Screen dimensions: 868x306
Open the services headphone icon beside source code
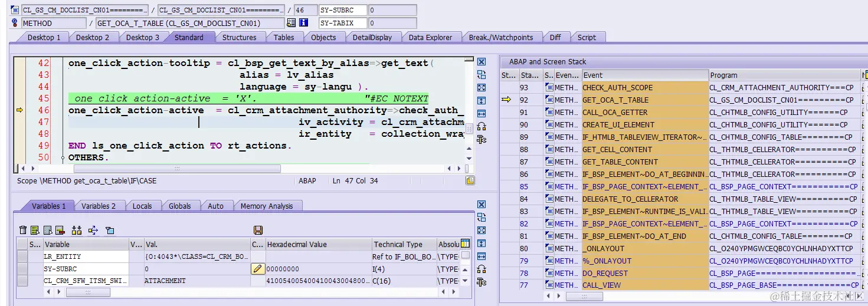[x=482, y=126]
